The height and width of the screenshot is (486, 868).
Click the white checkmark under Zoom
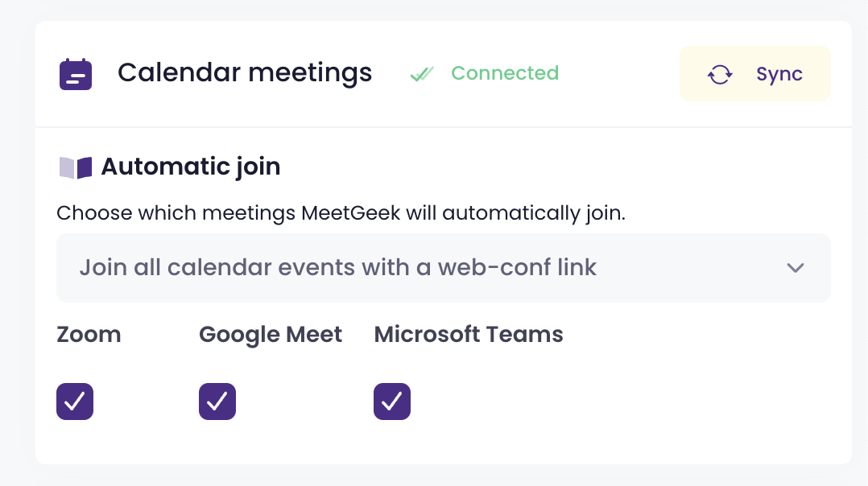point(75,401)
